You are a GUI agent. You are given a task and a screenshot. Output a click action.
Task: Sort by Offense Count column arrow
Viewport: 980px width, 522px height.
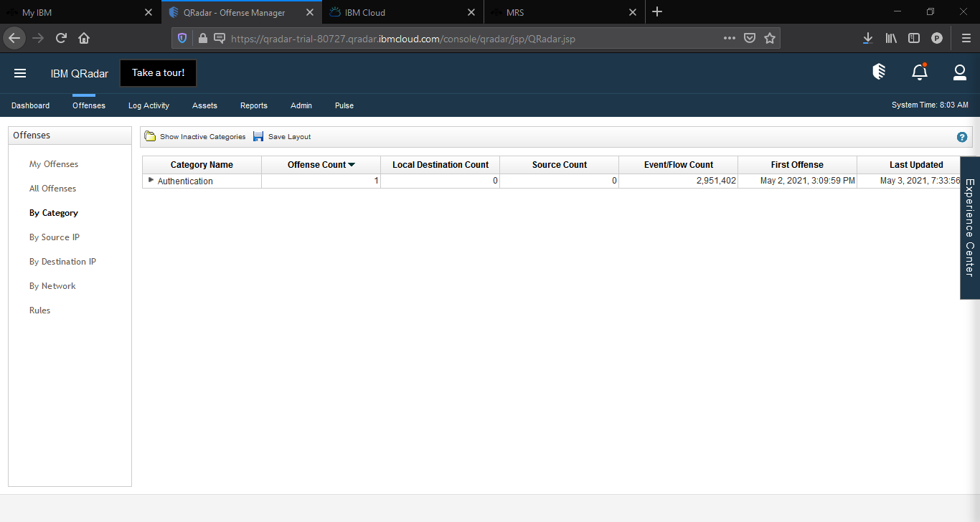click(352, 165)
